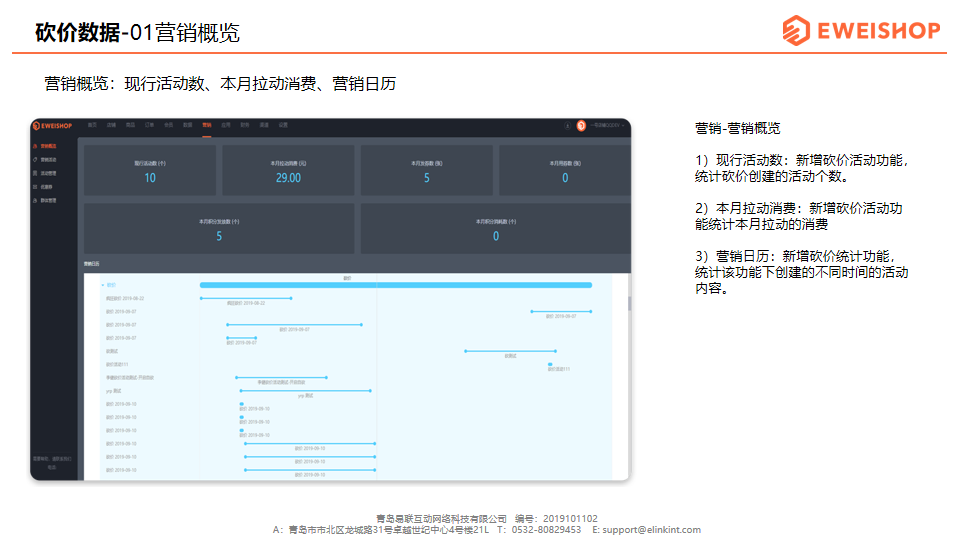Viewport: 960px width, 540px height.
Task: Click the 现行活动数 card showing 10
Action: click(x=150, y=171)
